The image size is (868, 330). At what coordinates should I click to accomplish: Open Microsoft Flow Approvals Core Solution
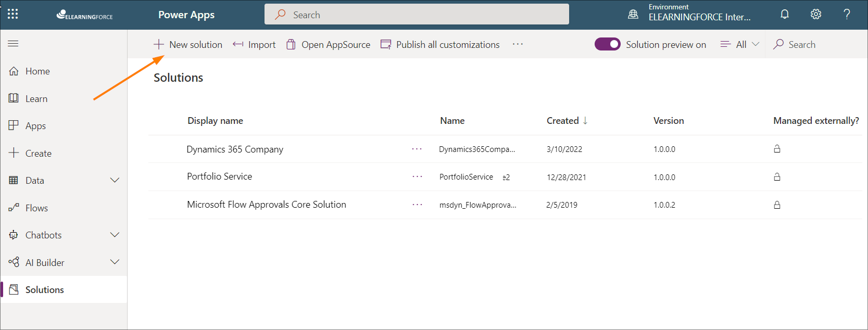coord(266,205)
